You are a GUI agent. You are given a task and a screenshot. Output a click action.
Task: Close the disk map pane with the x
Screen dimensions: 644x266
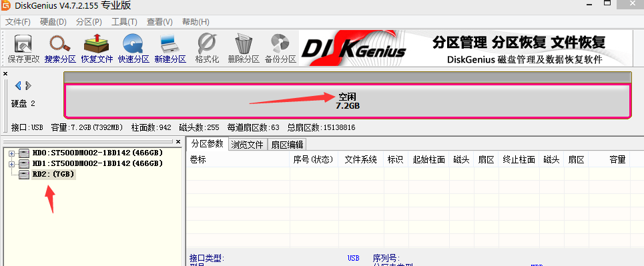[5, 74]
